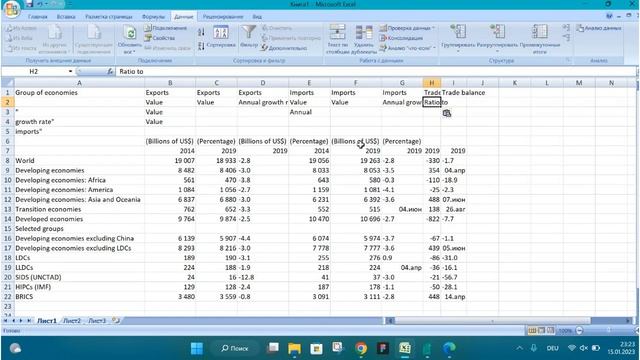Sort descending Z to A
This screenshot has height=360, width=640.
tap(201, 46)
